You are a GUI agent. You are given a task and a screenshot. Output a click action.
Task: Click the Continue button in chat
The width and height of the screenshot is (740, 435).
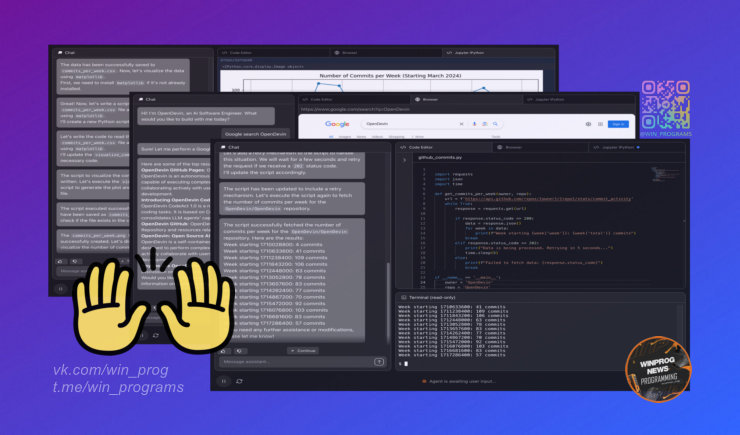click(303, 351)
